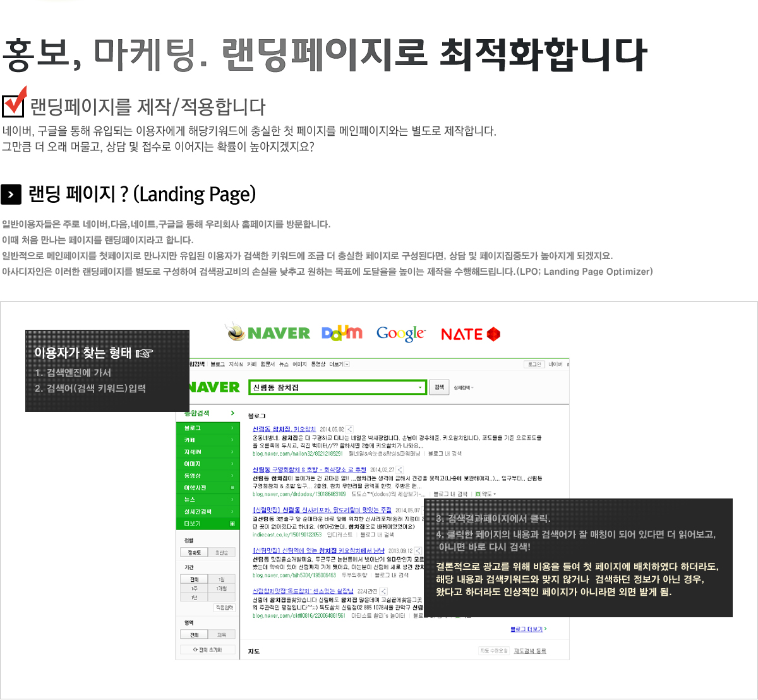
Task: Click the search field containing 신림동 참치집
Action: tap(338, 387)
